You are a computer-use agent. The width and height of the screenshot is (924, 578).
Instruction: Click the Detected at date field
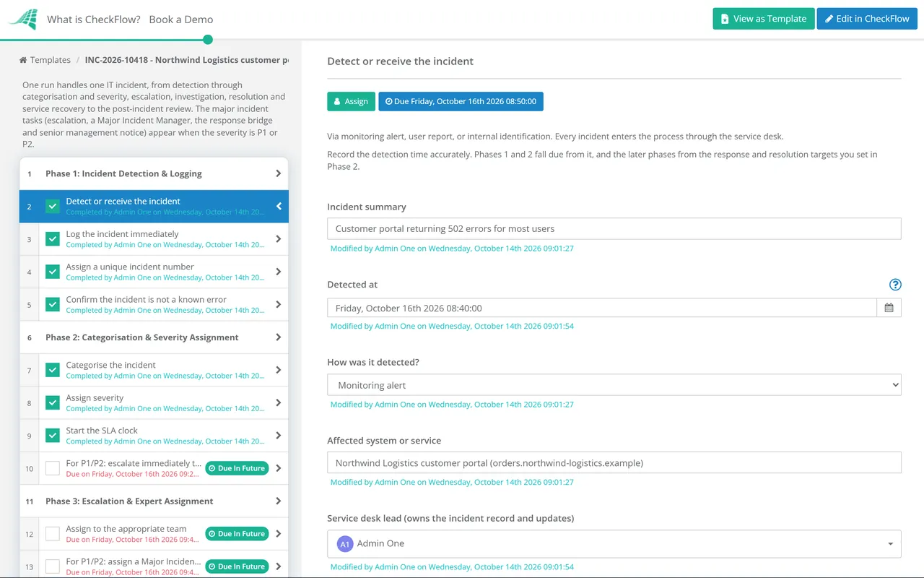602,308
